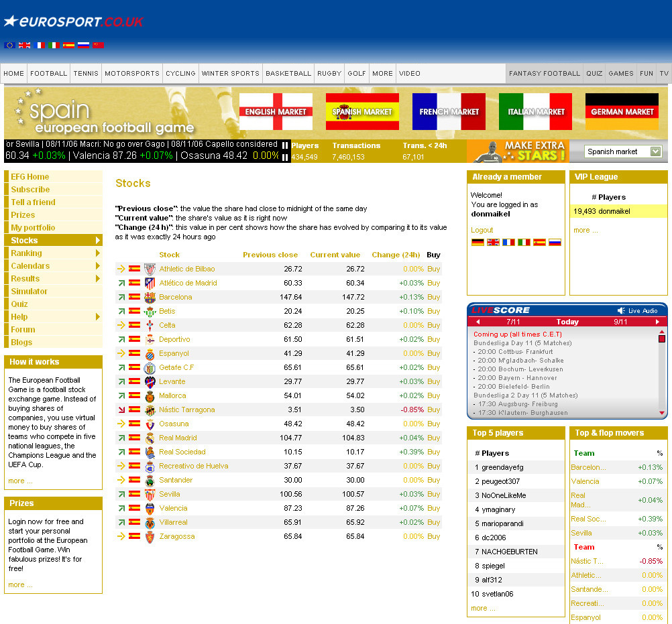Open the TENNIS navigation tab
Viewport: 672px width, 624px height.
[86, 73]
